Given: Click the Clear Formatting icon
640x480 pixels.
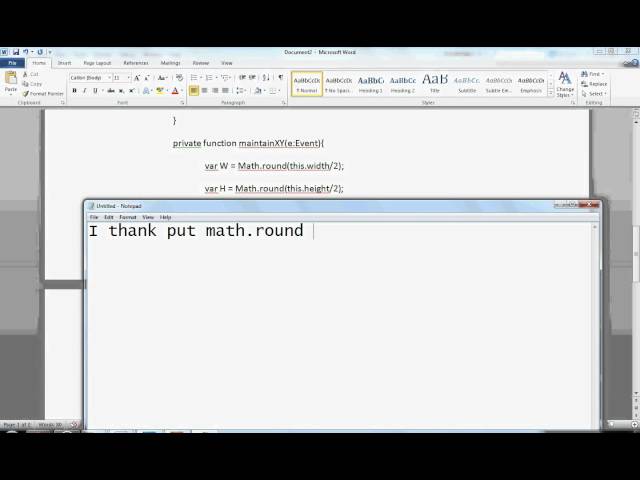Looking at the screenshot, I should click(x=179, y=78).
